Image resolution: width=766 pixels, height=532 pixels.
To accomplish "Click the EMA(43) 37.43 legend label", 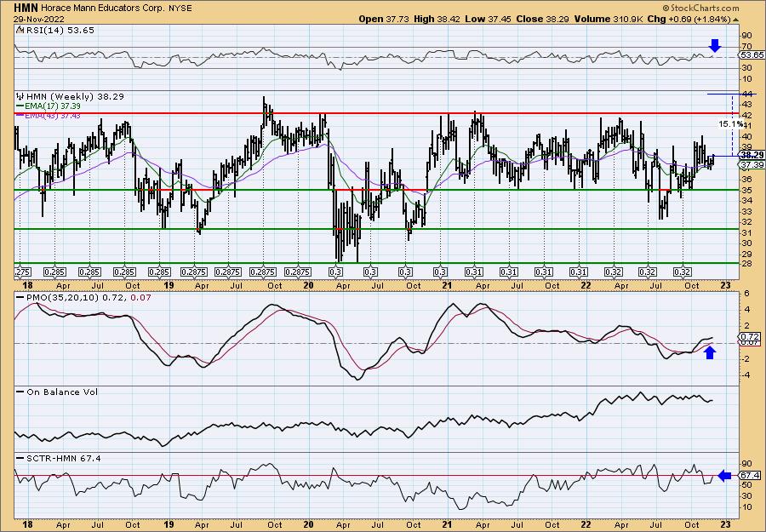I will pos(53,115).
